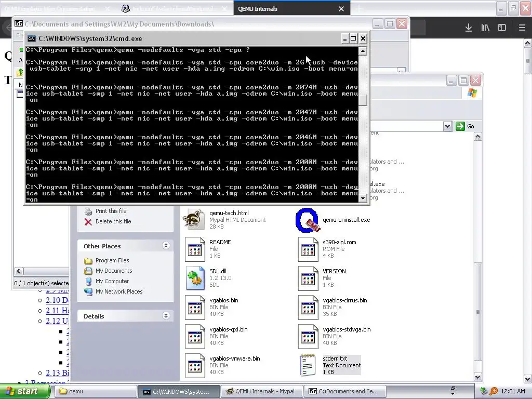Open the My Documents link
Viewport: 532px width, 399px height.
[x=114, y=271]
